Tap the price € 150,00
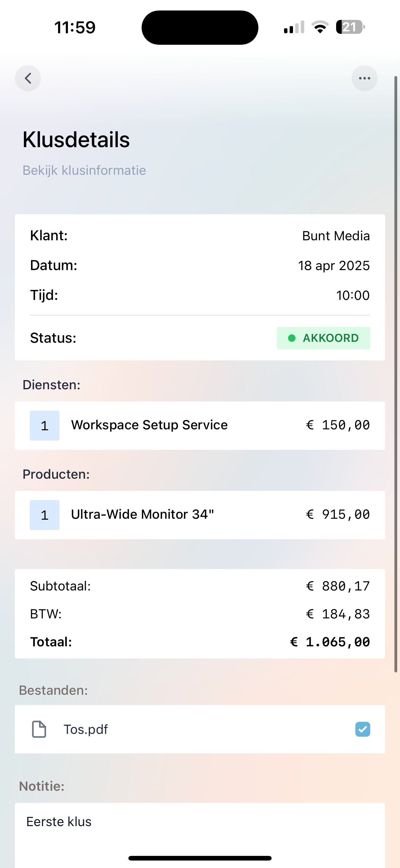Image resolution: width=400 pixels, height=868 pixels. pyautogui.click(x=338, y=425)
